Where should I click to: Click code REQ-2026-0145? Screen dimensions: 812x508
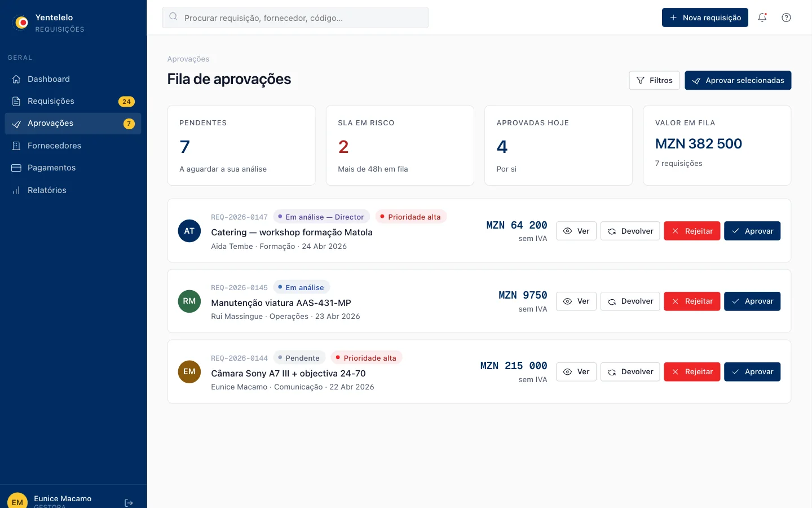(239, 287)
